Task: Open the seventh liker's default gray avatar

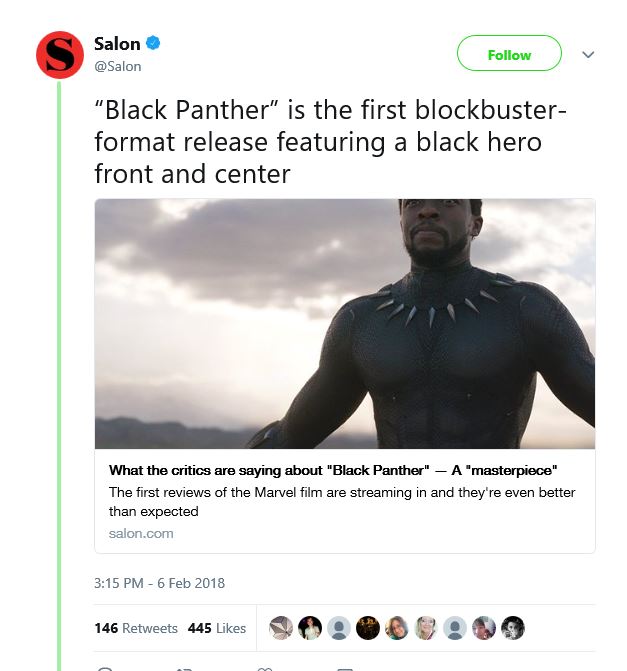Action: (x=455, y=628)
